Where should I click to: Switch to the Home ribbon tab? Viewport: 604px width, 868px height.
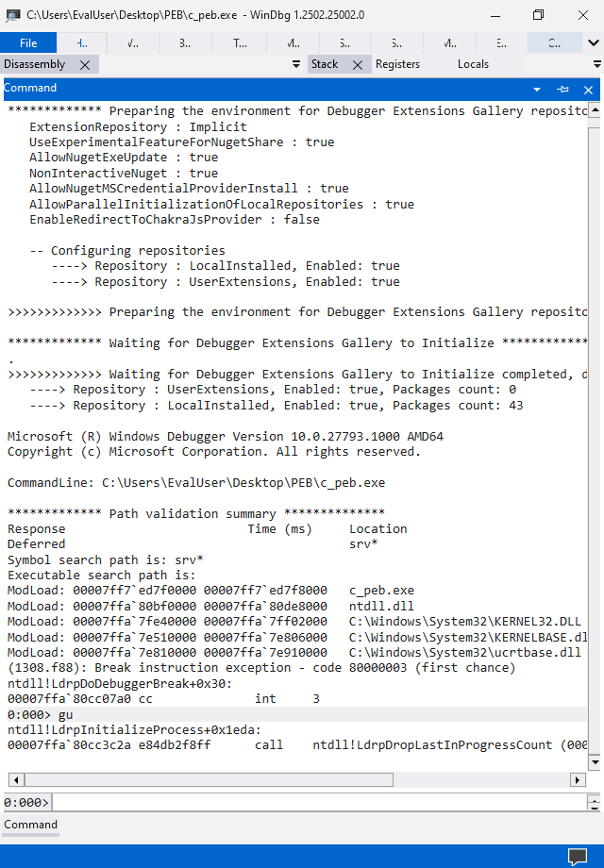82,42
